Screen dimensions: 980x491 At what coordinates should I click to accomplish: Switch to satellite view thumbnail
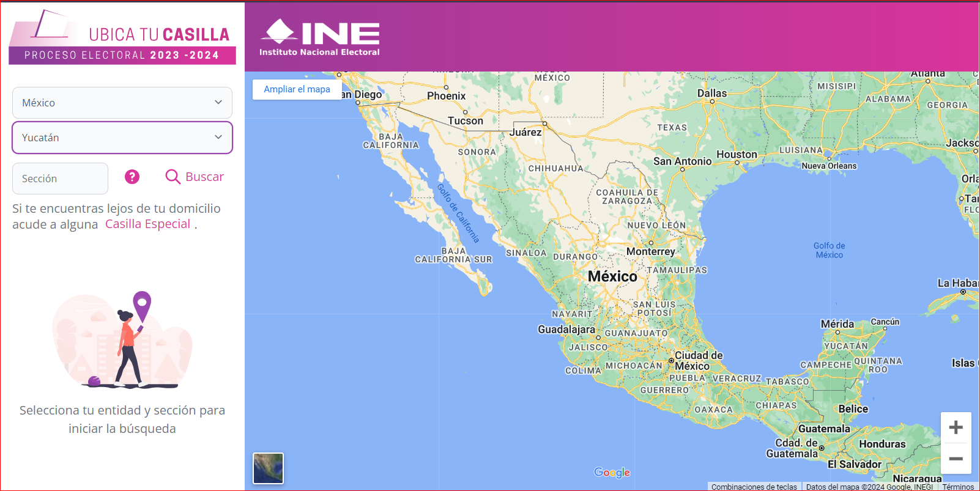click(268, 468)
